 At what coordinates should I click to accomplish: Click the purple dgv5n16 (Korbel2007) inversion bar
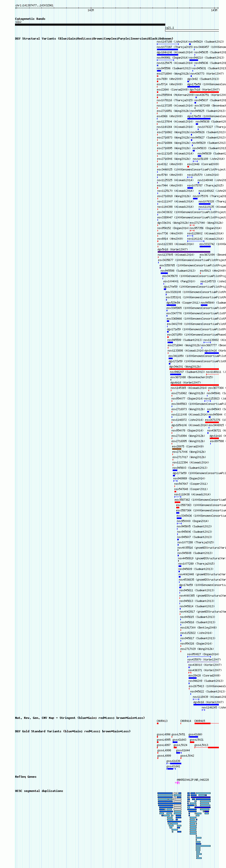[184, 252]
